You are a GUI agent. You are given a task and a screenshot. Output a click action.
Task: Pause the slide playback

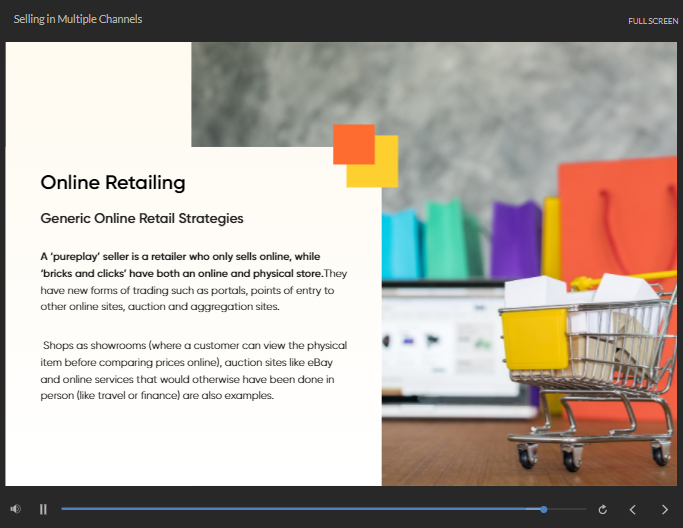tap(43, 509)
